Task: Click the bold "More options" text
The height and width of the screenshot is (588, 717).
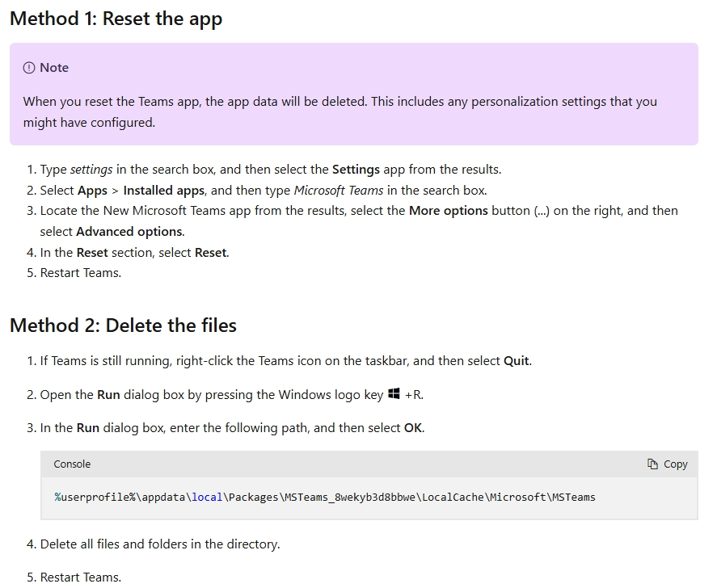Action: [x=448, y=211]
